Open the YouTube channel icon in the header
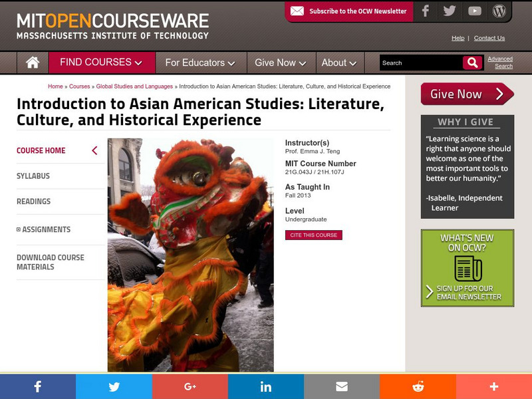The width and height of the screenshot is (532, 399). pos(474,11)
